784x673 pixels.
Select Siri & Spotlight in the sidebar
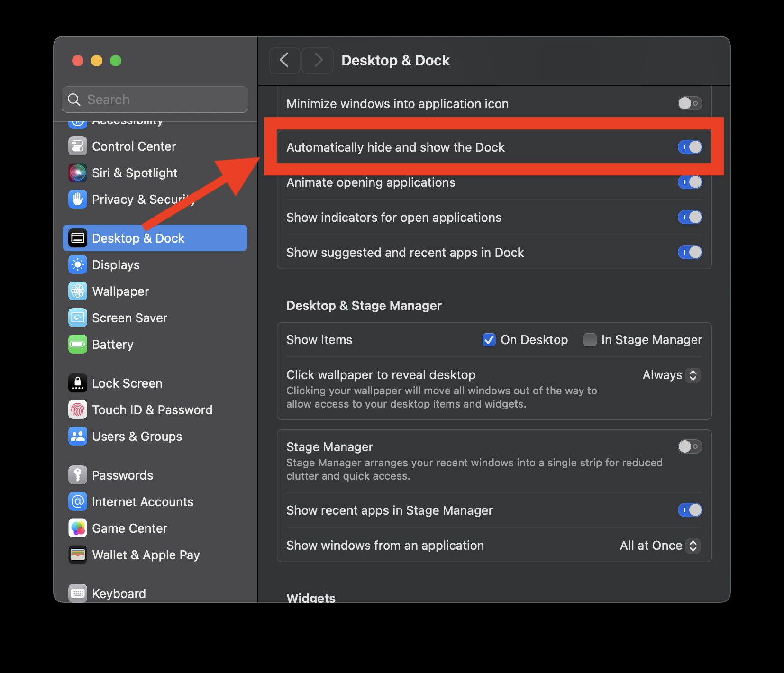click(134, 173)
